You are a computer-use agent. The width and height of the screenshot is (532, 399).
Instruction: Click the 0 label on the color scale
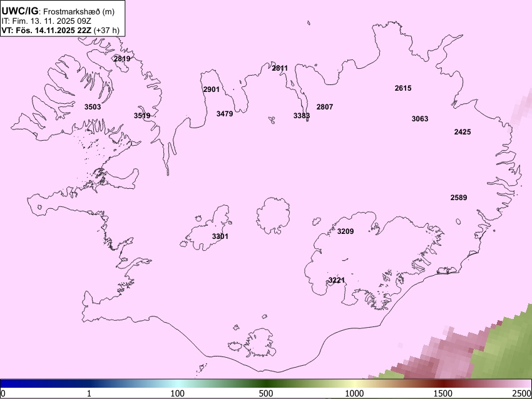click(x=3, y=393)
